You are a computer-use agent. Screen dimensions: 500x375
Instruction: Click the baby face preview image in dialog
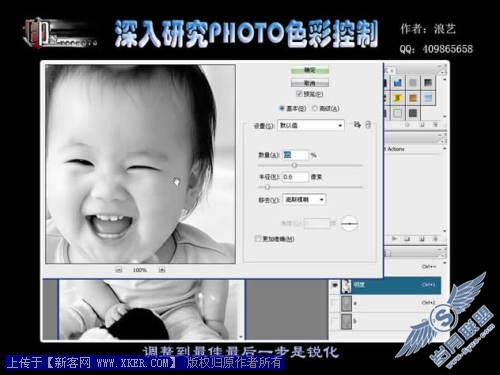point(141,164)
